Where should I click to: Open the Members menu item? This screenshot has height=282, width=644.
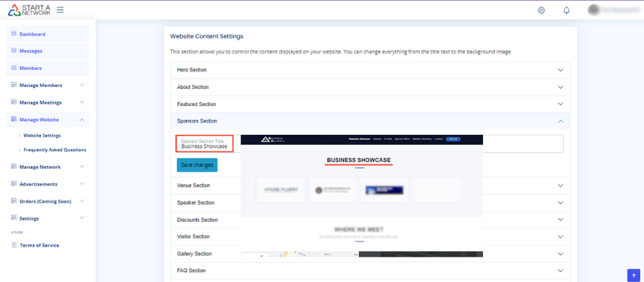30,68
